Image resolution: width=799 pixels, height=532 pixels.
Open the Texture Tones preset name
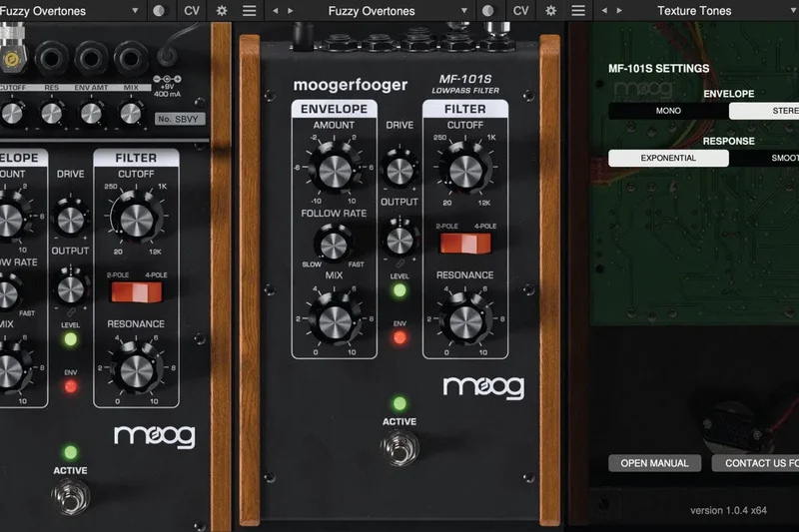point(694,11)
